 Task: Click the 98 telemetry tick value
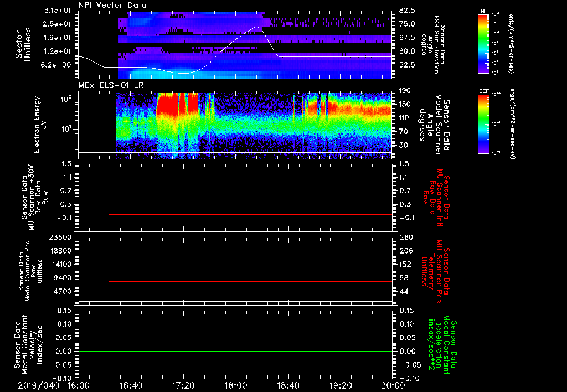(x=404, y=278)
